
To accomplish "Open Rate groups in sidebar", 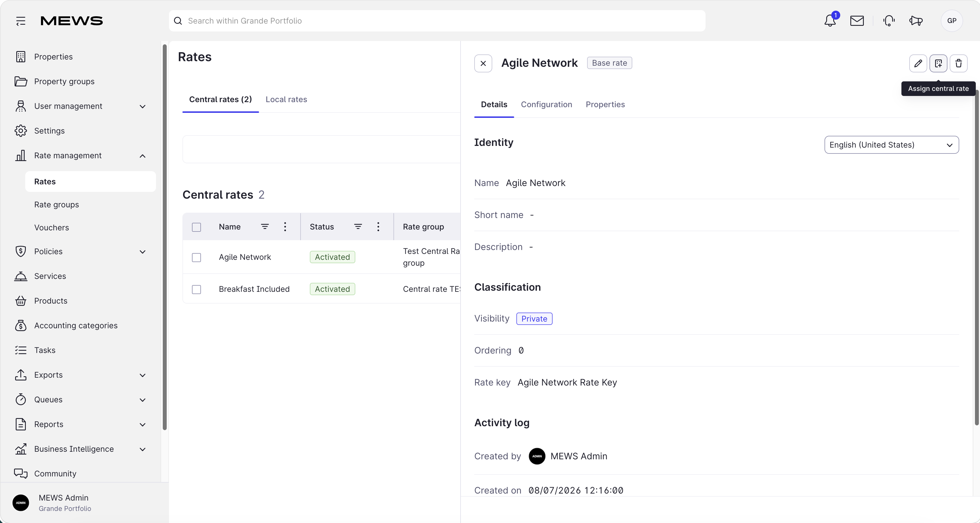I will [x=57, y=205].
